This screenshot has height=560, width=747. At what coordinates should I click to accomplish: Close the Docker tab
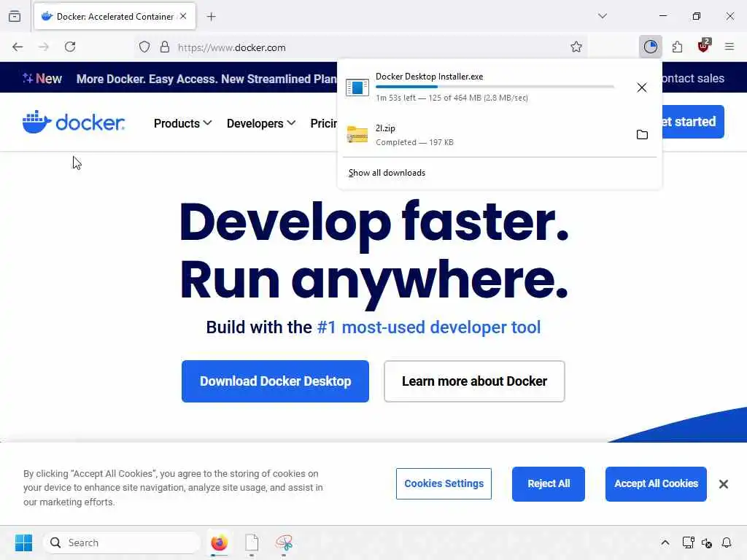183,16
